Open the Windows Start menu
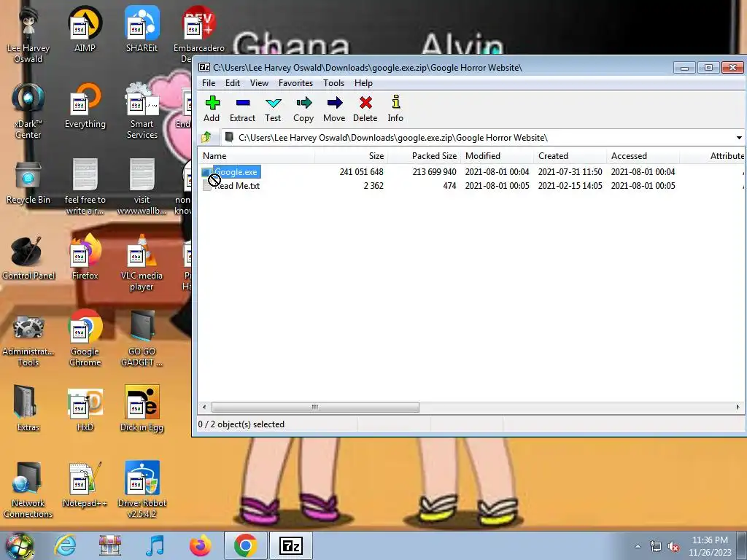 (x=19, y=545)
